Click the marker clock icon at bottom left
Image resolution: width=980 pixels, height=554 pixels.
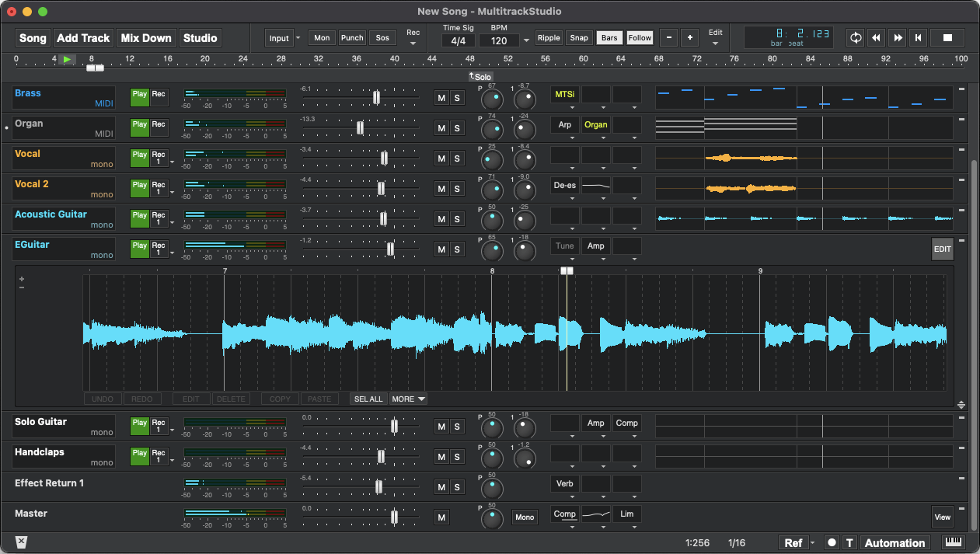point(21,542)
